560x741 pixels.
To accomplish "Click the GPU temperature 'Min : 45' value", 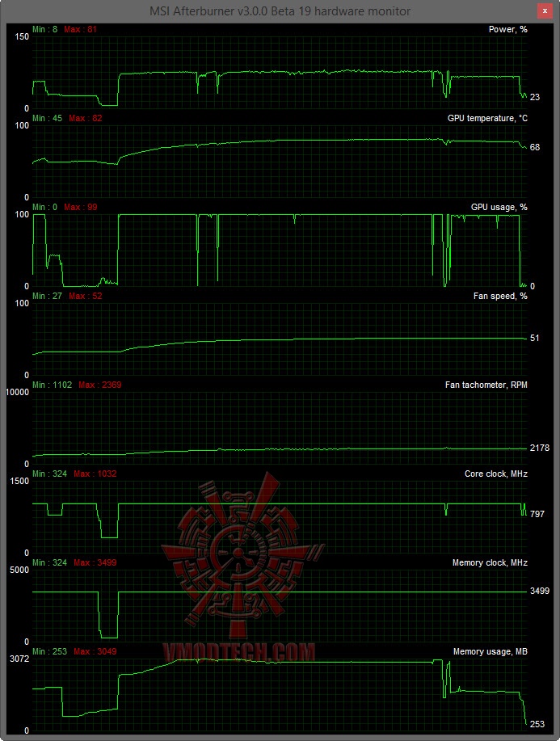I will pos(47,118).
